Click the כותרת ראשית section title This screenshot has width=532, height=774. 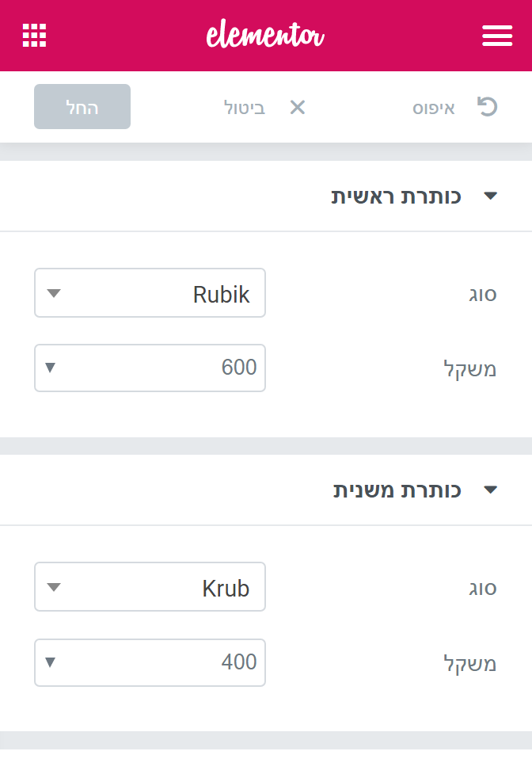pos(396,196)
